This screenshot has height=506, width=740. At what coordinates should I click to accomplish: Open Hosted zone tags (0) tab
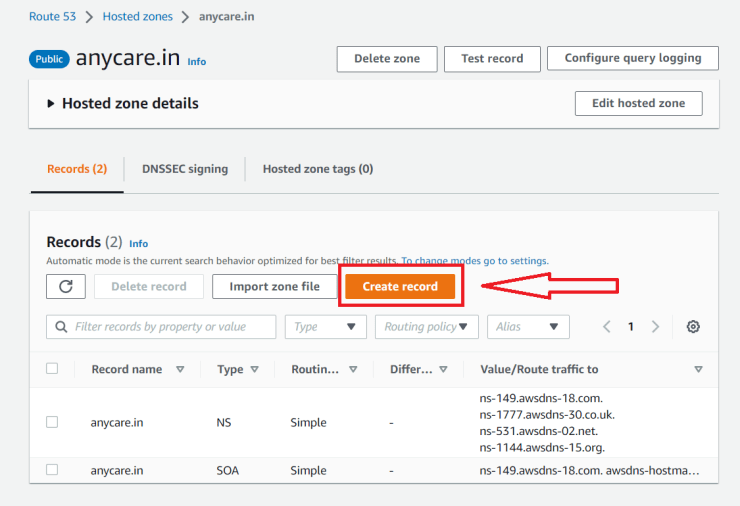[x=318, y=169]
